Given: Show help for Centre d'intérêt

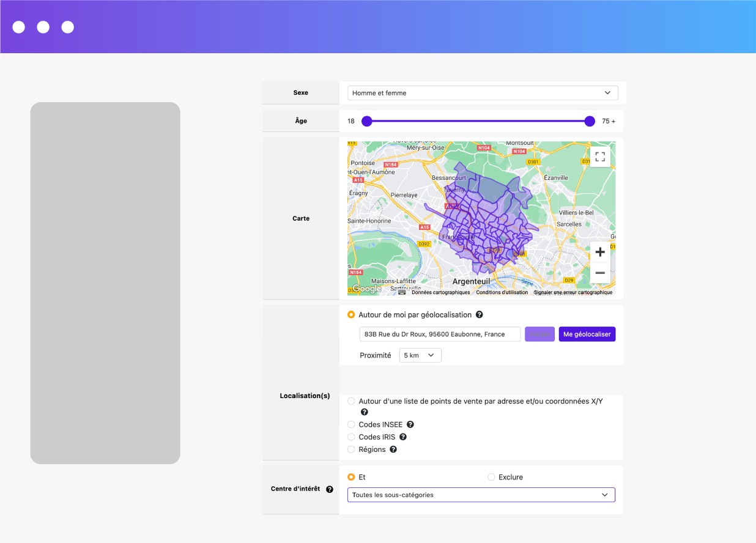Looking at the screenshot, I should coord(330,489).
